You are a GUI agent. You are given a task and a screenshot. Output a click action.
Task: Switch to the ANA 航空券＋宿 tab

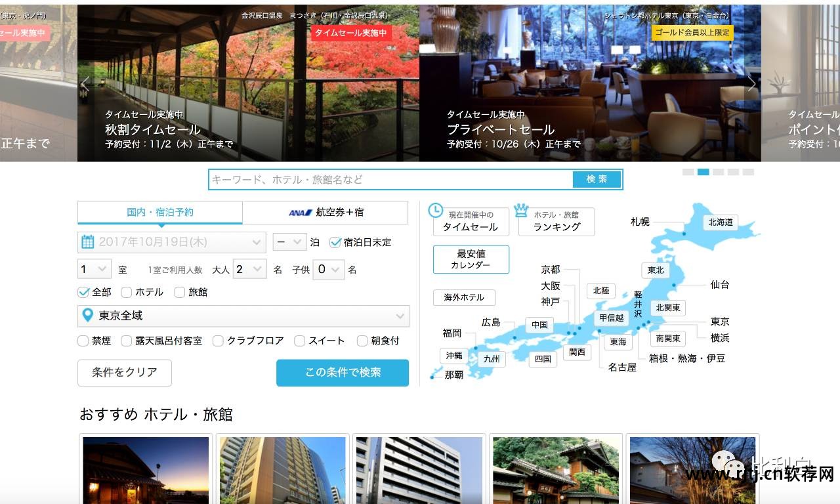[326, 213]
